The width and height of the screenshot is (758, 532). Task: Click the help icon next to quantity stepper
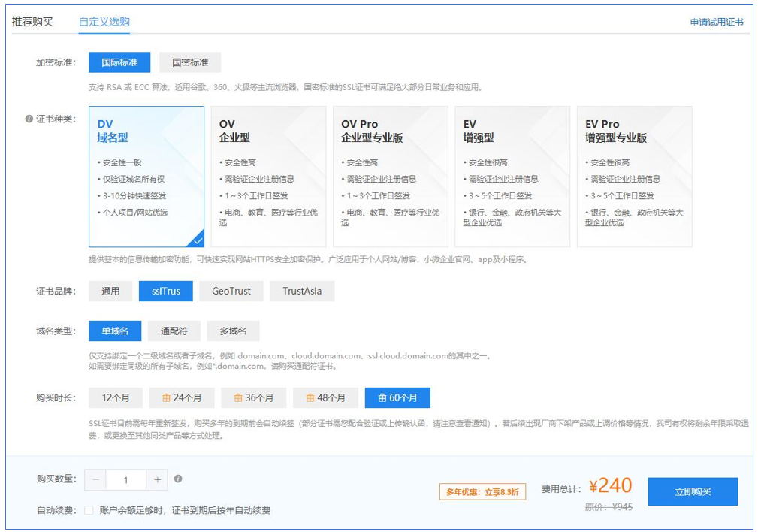click(x=178, y=479)
